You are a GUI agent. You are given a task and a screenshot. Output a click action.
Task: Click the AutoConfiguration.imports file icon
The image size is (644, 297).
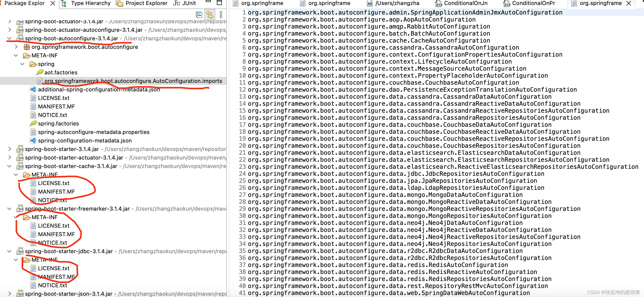pyautogui.click(x=40, y=81)
